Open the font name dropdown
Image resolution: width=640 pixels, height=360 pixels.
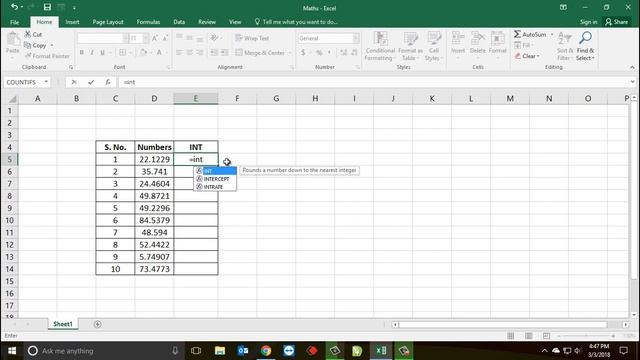pyautogui.click(x=125, y=38)
